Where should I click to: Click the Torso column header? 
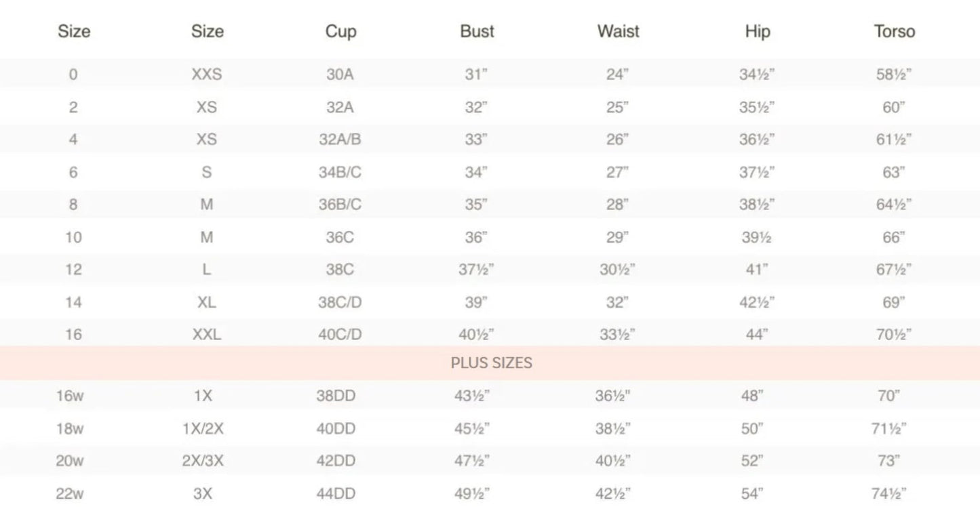[894, 31]
